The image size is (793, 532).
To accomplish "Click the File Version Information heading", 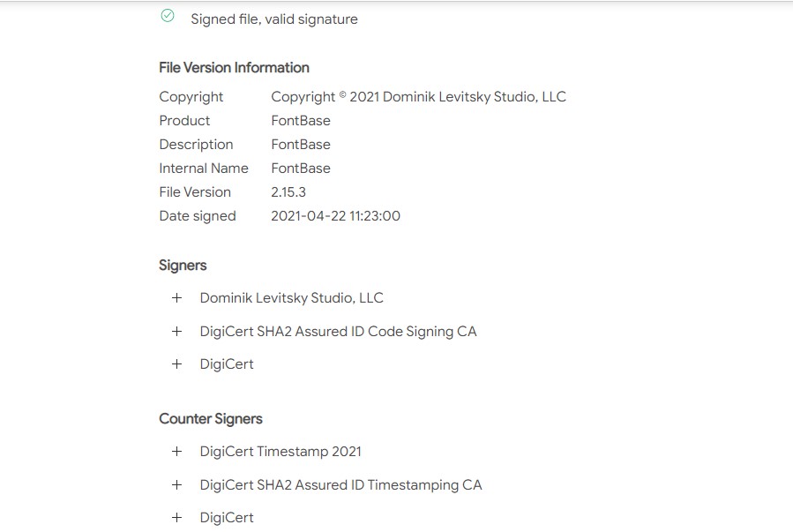I will point(234,68).
